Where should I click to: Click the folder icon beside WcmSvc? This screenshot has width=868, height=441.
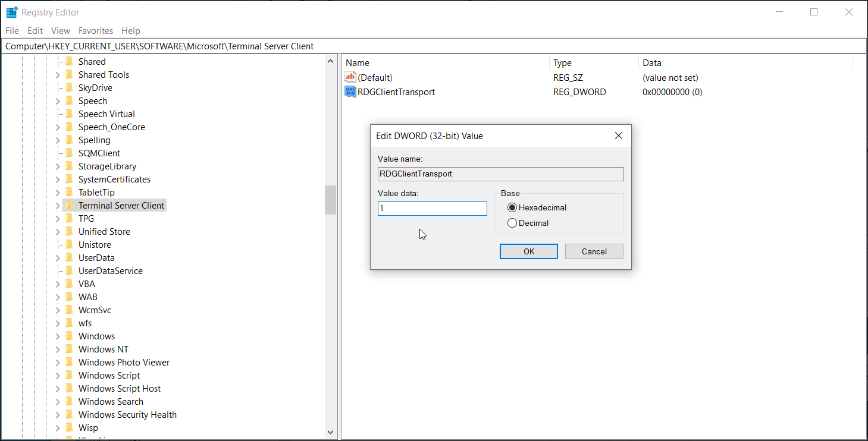coord(69,310)
